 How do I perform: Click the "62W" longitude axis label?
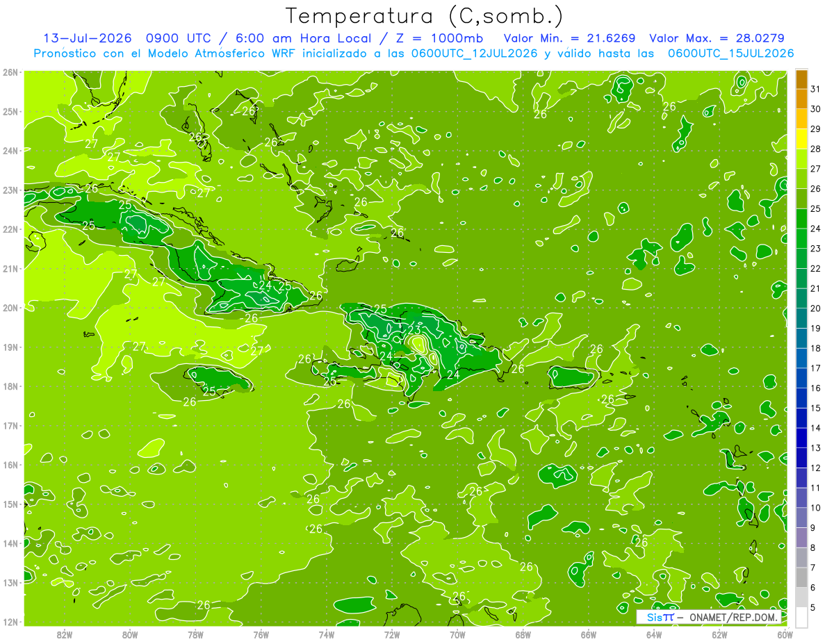719,634
